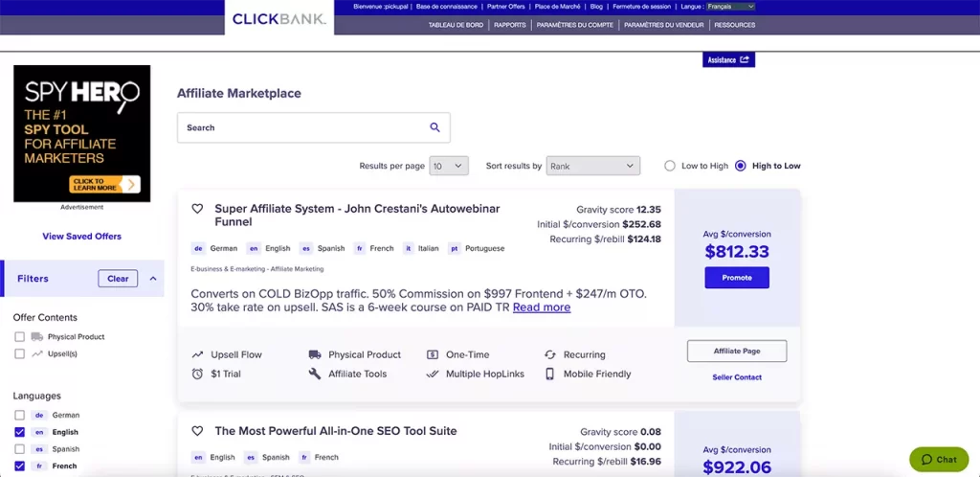Click the 'pt' Portuguese language badge
This screenshot has height=477, width=980.
click(x=455, y=248)
